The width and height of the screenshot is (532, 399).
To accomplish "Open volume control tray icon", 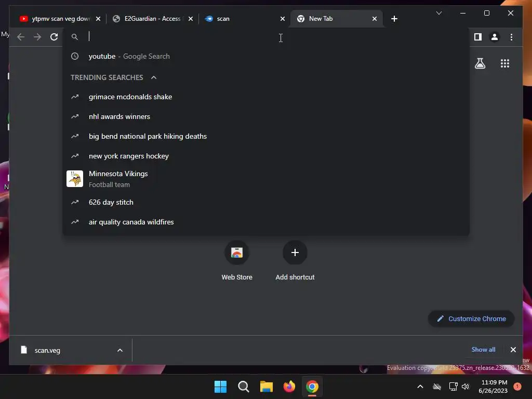I will [x=465, y=387].
